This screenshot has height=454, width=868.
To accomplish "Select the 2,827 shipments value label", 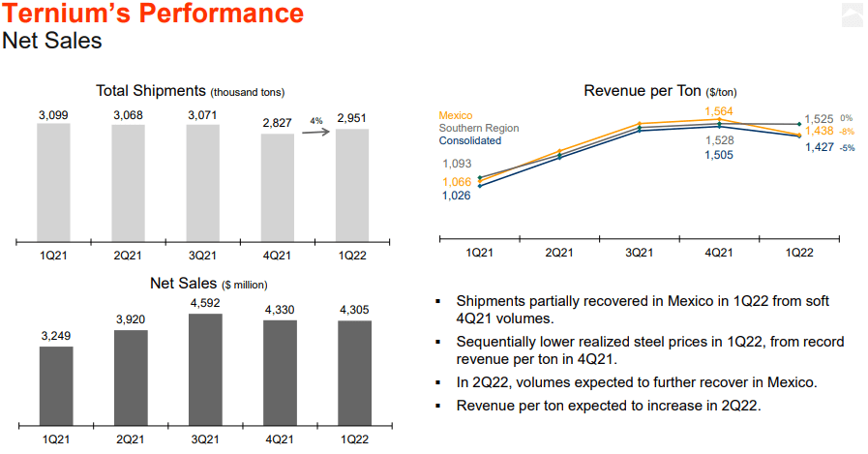I will 277,123.
